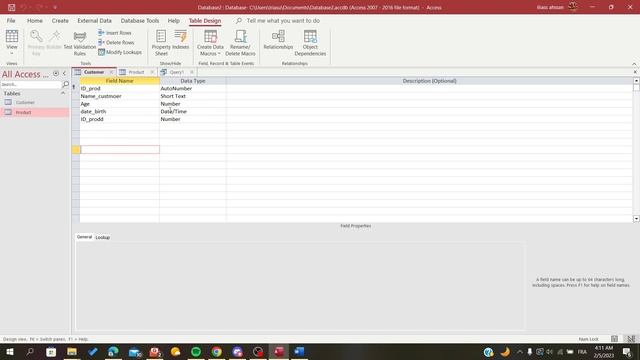Switch to Datasheet view in status bar
The image size is (640, 360).
coord(614,339)
